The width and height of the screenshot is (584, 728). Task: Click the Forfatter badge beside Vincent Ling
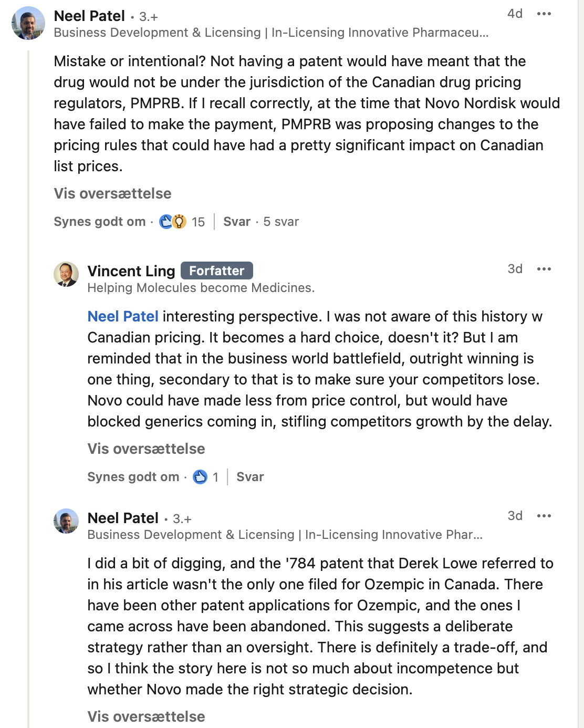tap(217, 271)
